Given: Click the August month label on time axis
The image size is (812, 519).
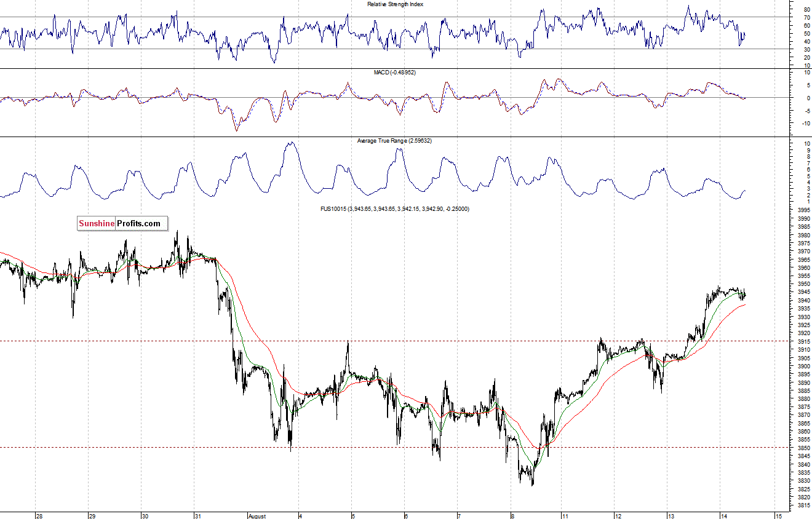Looking at the screenshot, I should point(257,516).
